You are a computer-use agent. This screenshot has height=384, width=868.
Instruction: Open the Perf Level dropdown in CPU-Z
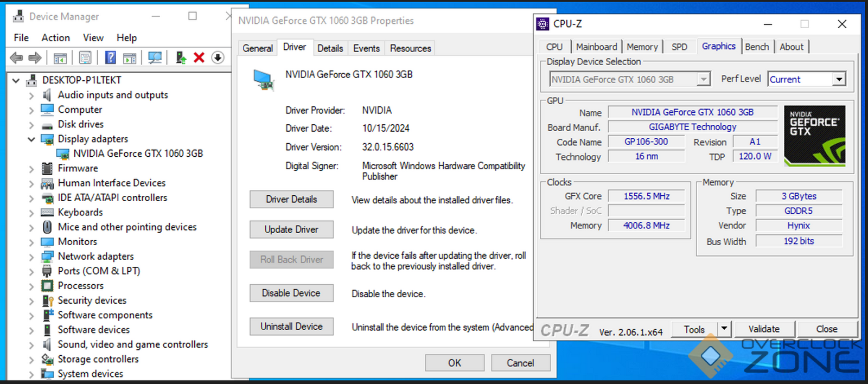point(839,79)
